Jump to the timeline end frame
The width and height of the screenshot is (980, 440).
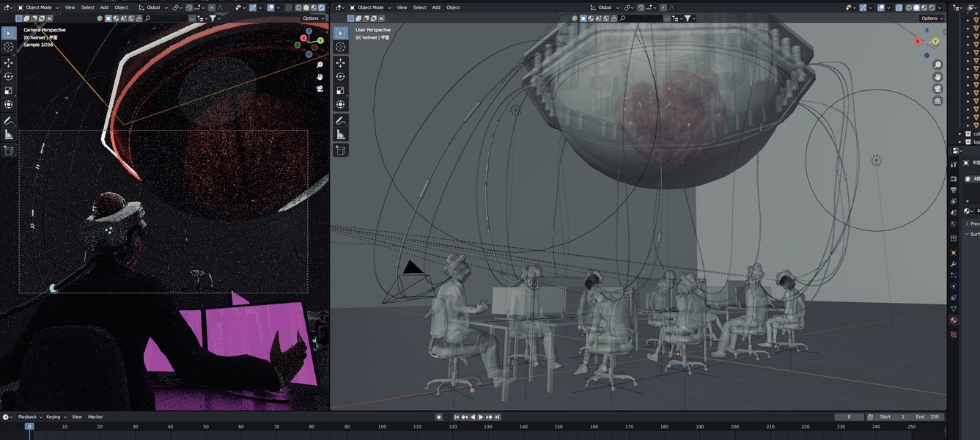click(x=497, y=417)
